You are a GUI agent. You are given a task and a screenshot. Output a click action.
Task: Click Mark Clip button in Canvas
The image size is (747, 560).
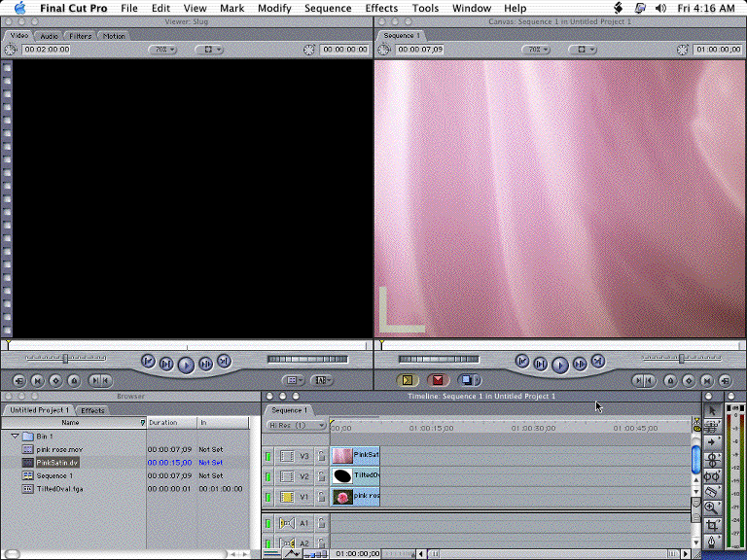707,380
